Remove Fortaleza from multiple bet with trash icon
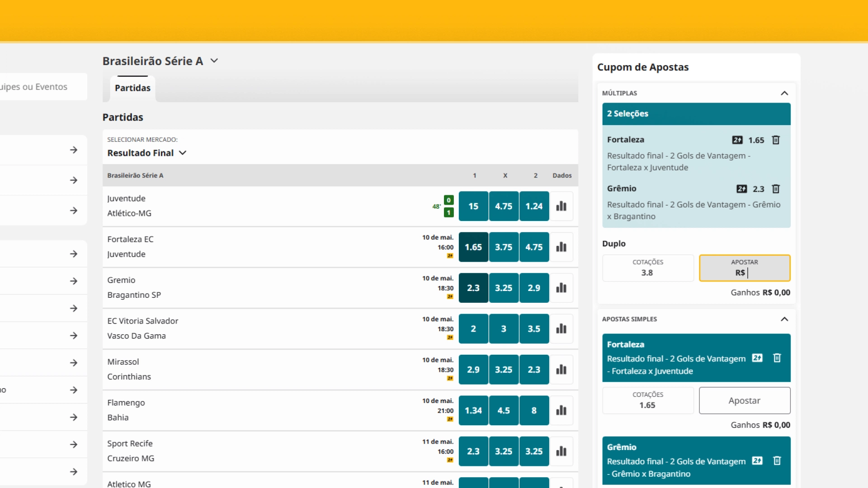The width and height of the screenshot is (868, 488). (776, 140)
